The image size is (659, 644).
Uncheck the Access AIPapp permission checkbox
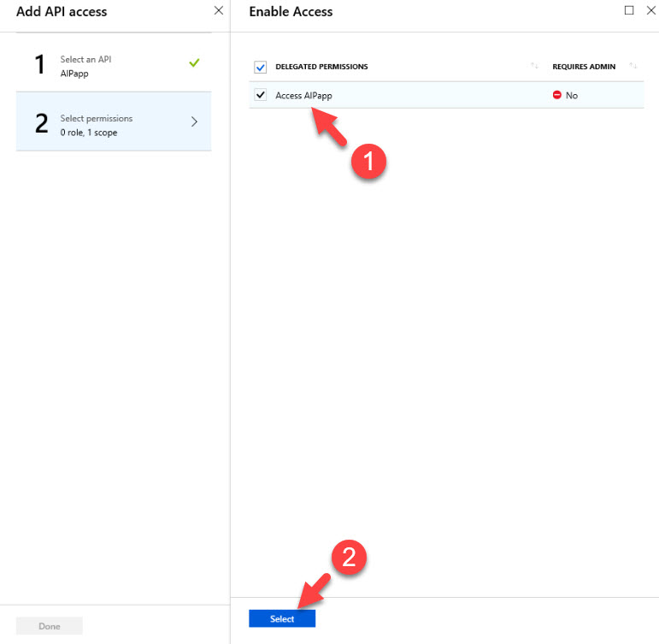click(260, 95)
